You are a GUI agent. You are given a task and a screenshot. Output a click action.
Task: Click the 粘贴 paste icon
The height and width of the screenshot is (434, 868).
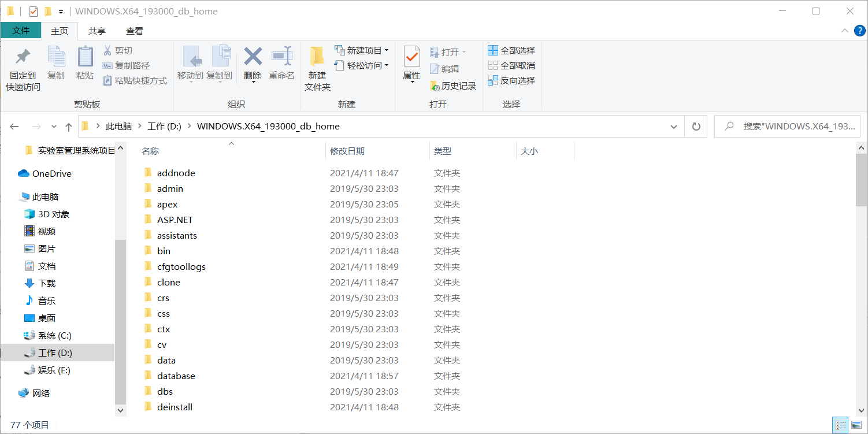85,64
